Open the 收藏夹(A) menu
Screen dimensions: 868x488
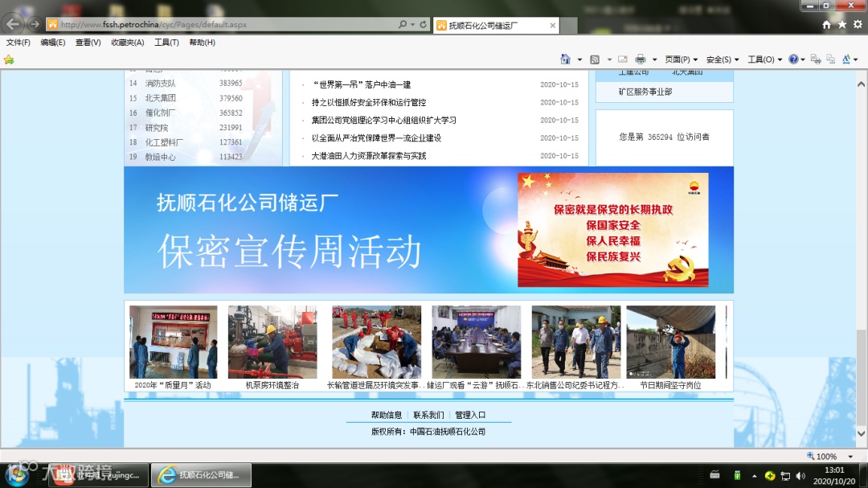[127, 43]
